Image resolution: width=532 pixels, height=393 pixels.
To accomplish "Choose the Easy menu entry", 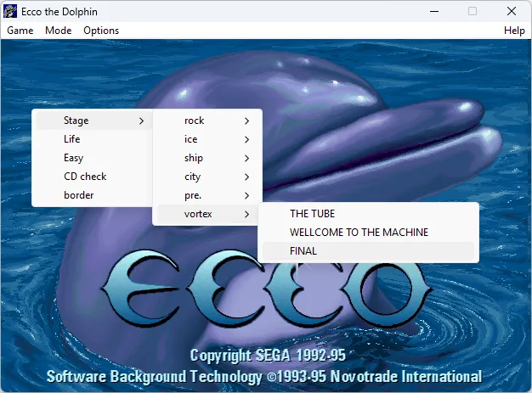I will coord(93,158).
